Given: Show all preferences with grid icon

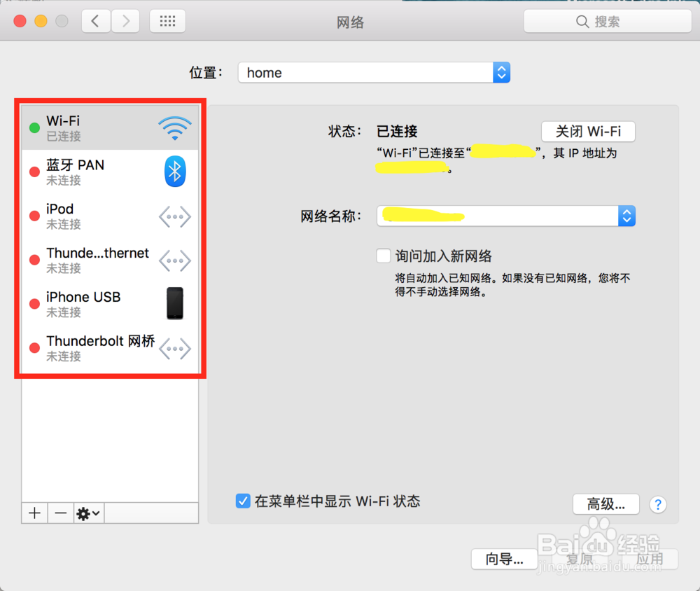Looking at the screenshot, I should click(167, 21).
